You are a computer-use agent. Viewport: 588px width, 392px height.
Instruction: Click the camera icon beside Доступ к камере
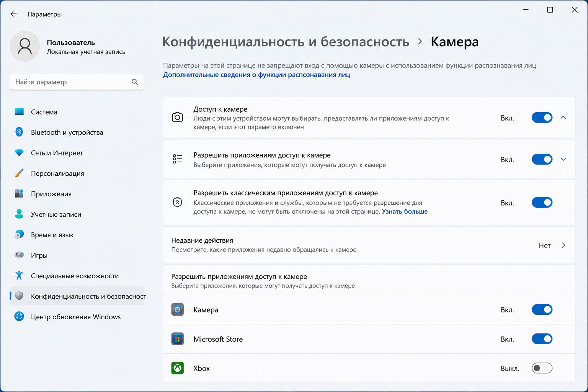(177, 117)
